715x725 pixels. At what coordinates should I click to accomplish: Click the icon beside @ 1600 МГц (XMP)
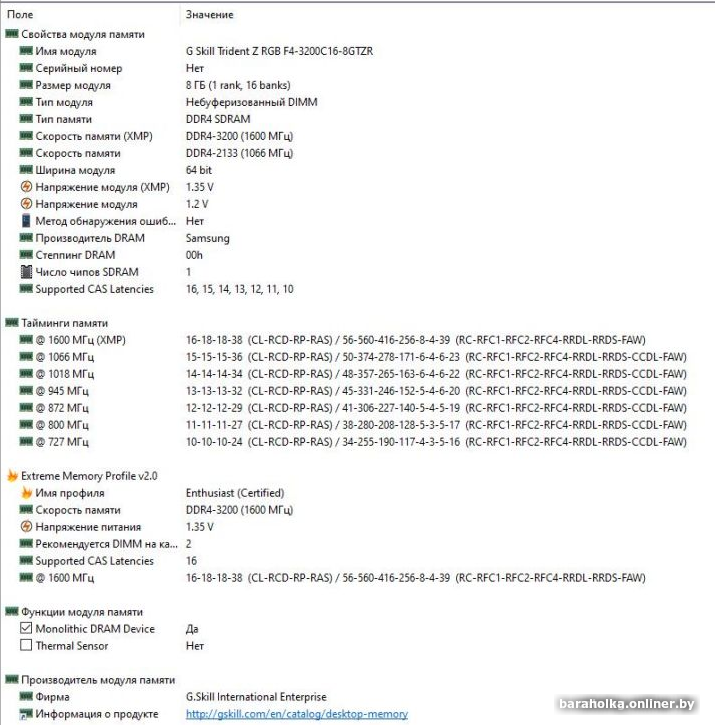26,340
